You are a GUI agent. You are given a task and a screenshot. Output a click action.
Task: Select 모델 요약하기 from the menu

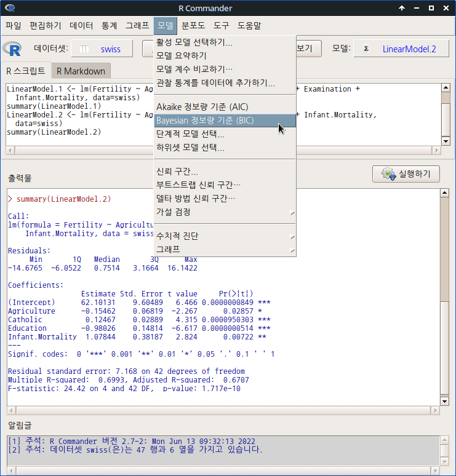pos(225,55)
